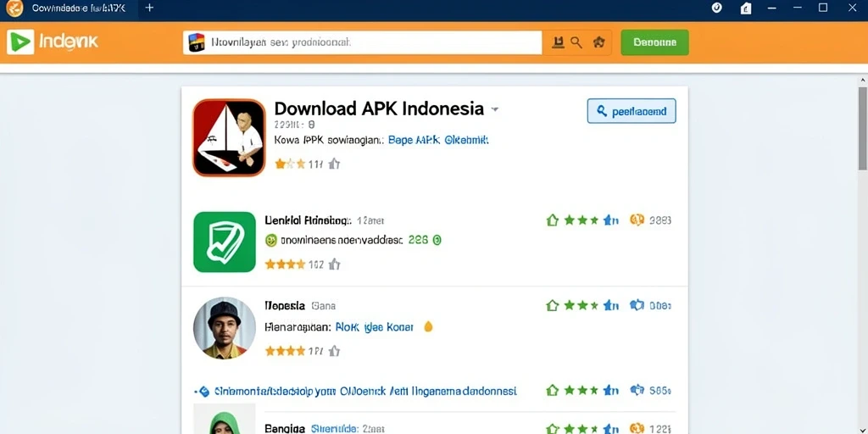Viewport: 868px width, 434px height.
Task: Open the green checkmark app icon
Action: (x=225, y=242)
